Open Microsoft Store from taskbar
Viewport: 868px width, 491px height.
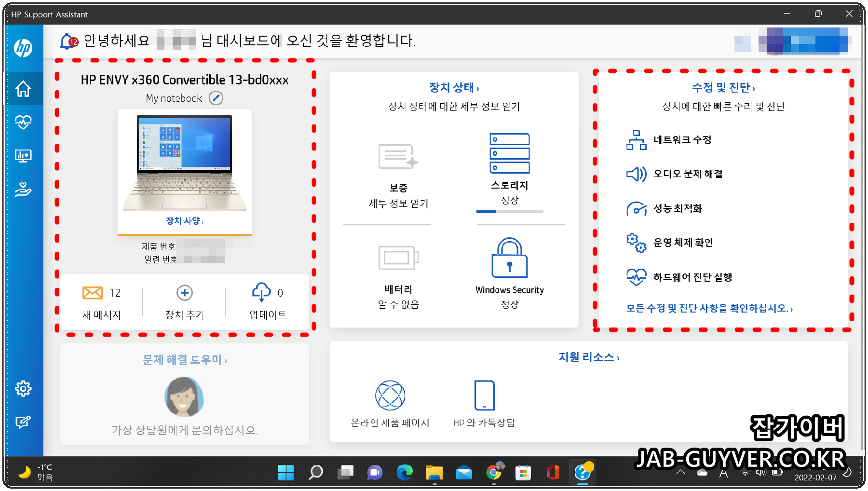click(x=523, y=473)
